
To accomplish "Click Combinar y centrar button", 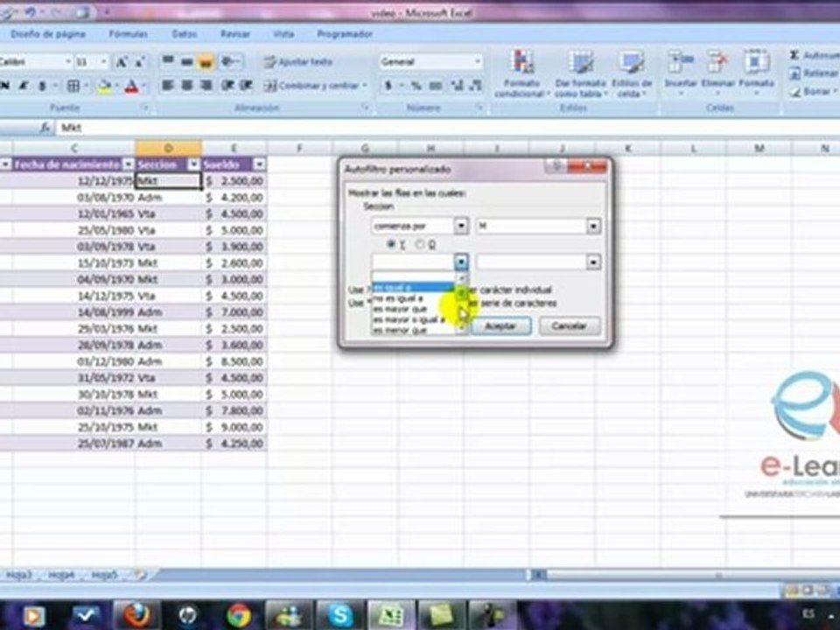I will tap(316, 86).
